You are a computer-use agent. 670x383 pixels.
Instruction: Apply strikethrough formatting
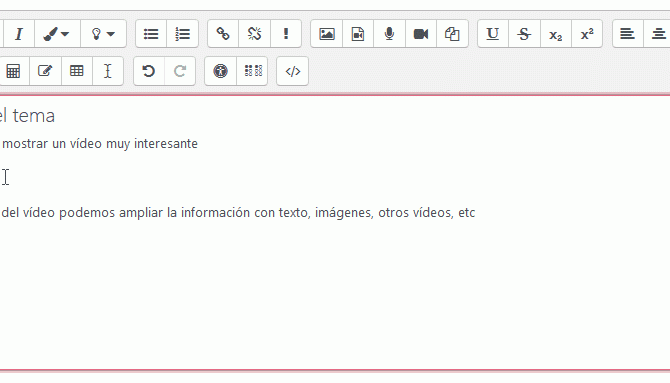tap(524, 34)
